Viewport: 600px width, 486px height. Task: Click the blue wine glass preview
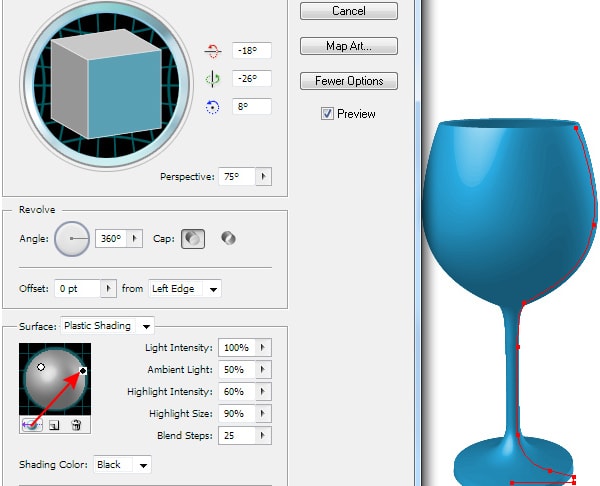coord(510,302)
